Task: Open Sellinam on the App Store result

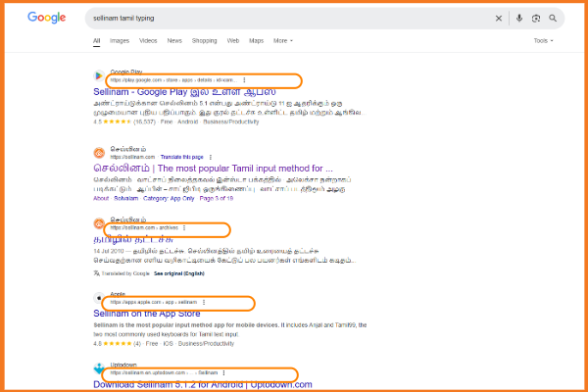Action: [x=147, y=314]
